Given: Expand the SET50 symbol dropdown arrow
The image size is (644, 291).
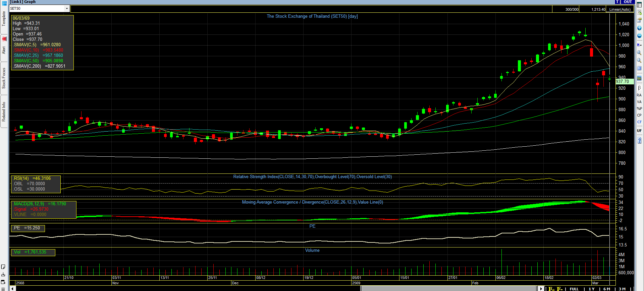Looking at the screenshot, I should coord(67,9).
